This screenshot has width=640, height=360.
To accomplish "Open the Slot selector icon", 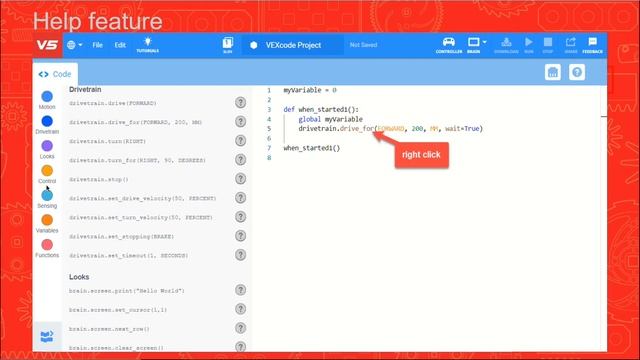I will 228,45.
